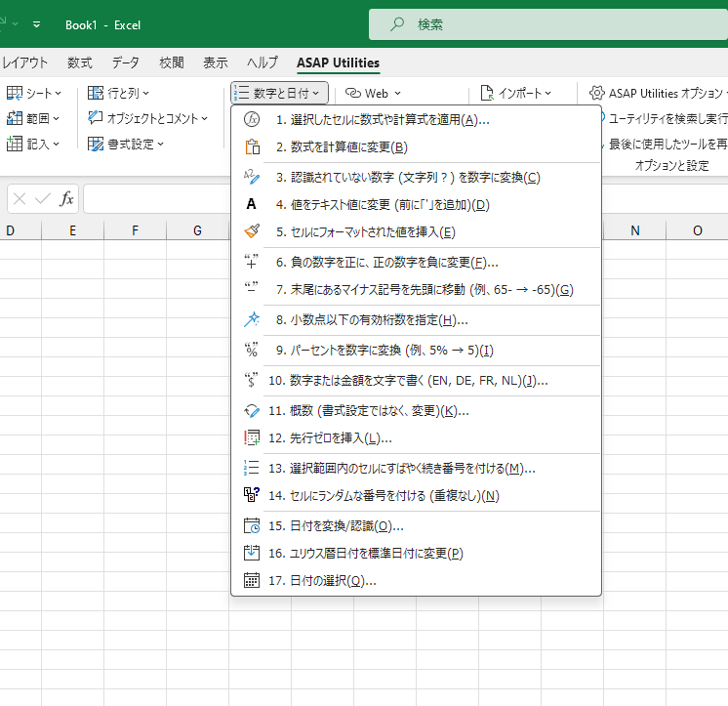The width and height of the screenshot is (728, 706).
Task: Click the percent icon beside menu item 9
Action: pyautogui.click(x=252, y=350)
